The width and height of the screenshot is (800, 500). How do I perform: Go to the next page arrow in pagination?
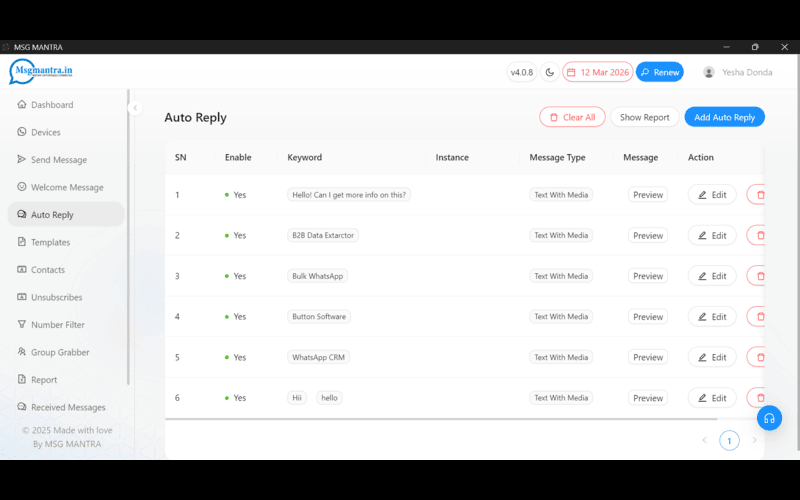(x=754, y=440)
